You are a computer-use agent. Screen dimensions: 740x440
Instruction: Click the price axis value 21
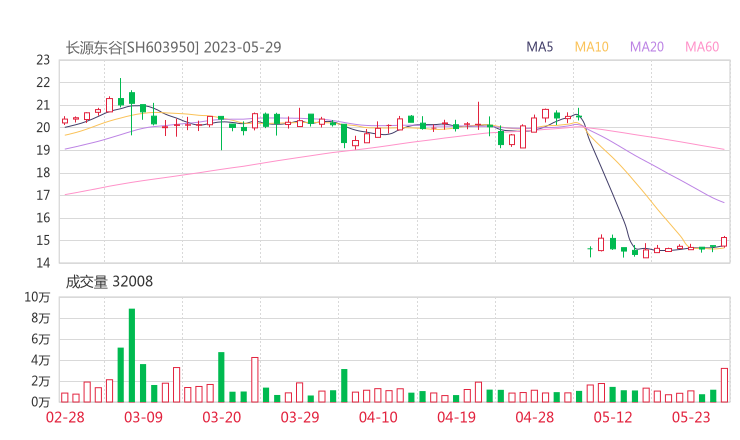43,105
